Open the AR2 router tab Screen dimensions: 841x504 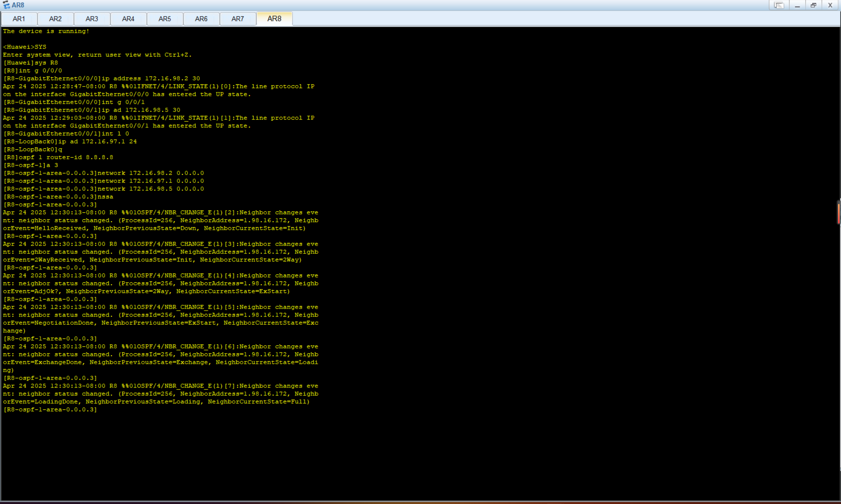pos(56,19)
